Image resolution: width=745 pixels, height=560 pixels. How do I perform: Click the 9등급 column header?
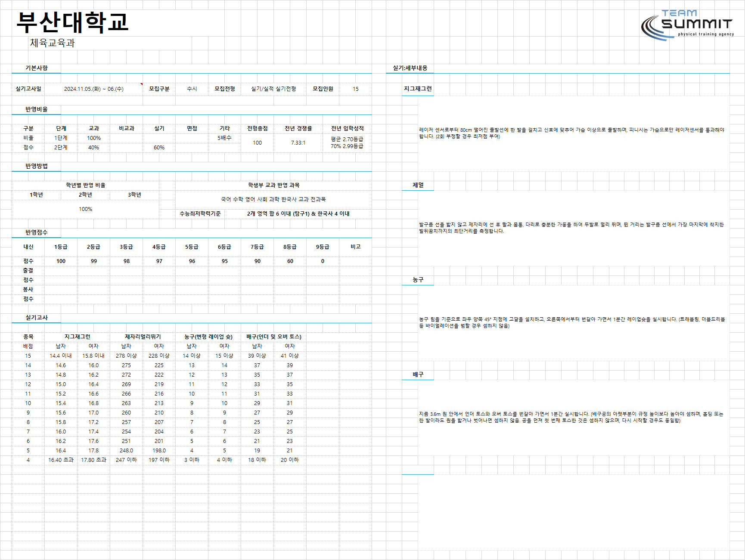(x=323, y=247)
